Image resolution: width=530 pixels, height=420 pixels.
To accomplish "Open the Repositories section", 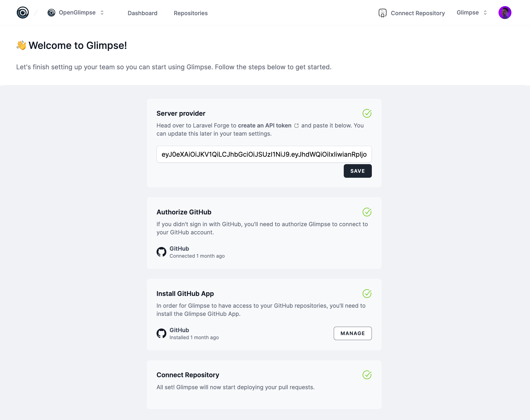I will (191, 13).
